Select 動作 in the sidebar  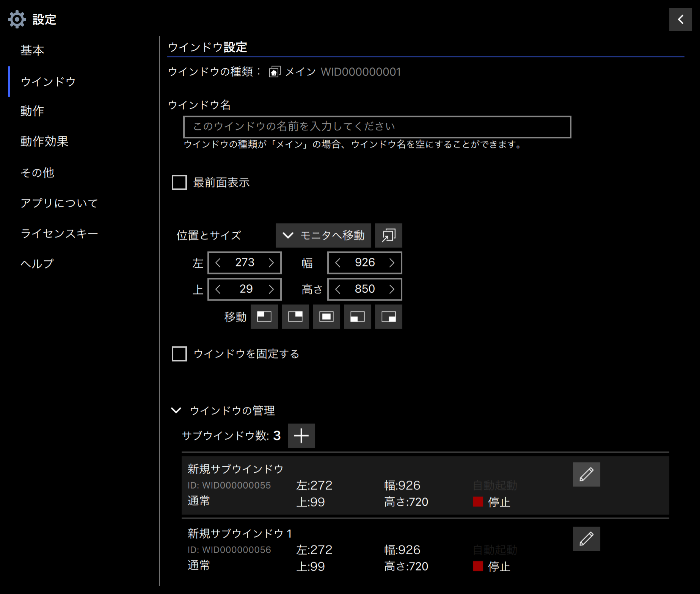coord(32,111)
